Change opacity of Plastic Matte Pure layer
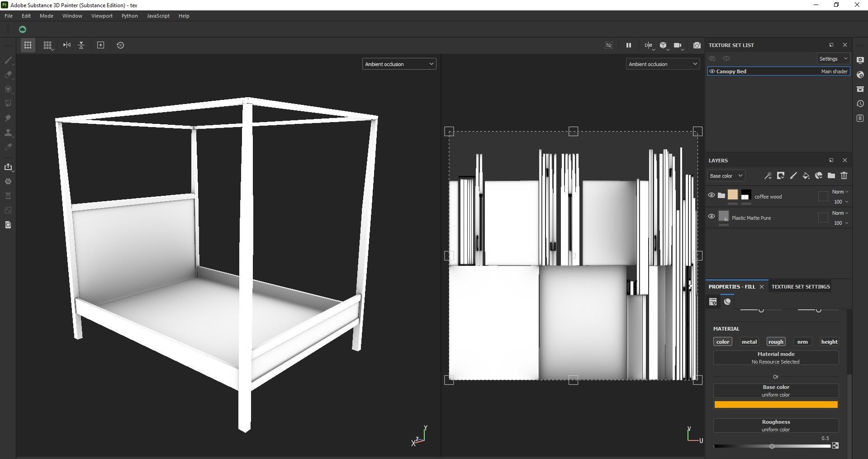 tap(841, 223)
